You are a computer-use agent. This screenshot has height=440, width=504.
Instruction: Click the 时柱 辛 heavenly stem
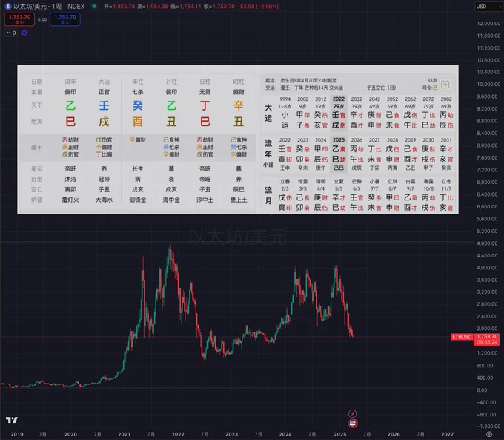pyautogui.click(x=239, y=105)
